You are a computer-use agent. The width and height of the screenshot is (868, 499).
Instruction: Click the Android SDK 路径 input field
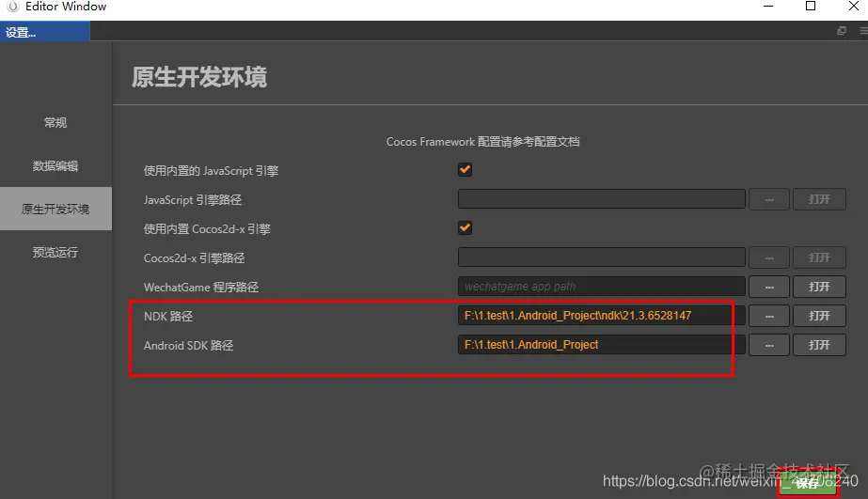pos(601,345)
